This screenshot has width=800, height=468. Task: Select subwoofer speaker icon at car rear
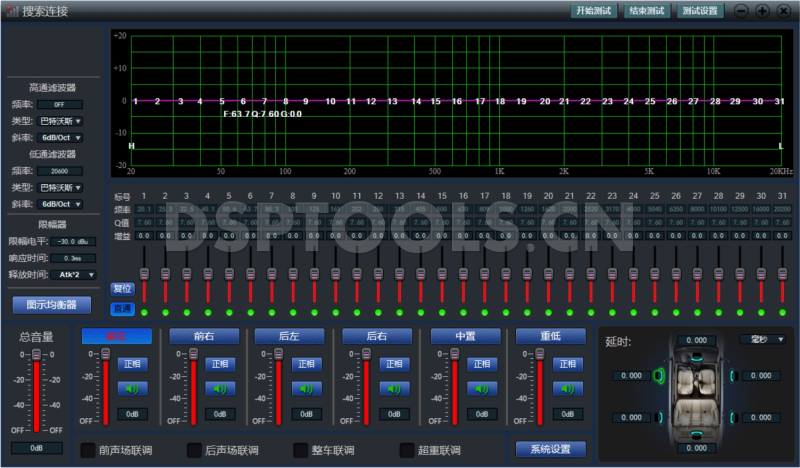tap(696, 434)
